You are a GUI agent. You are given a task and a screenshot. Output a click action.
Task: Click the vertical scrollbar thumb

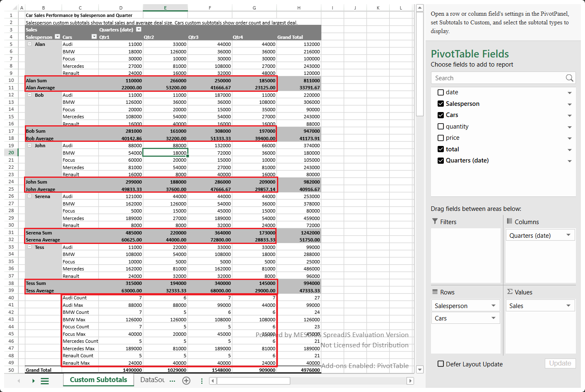419,64
